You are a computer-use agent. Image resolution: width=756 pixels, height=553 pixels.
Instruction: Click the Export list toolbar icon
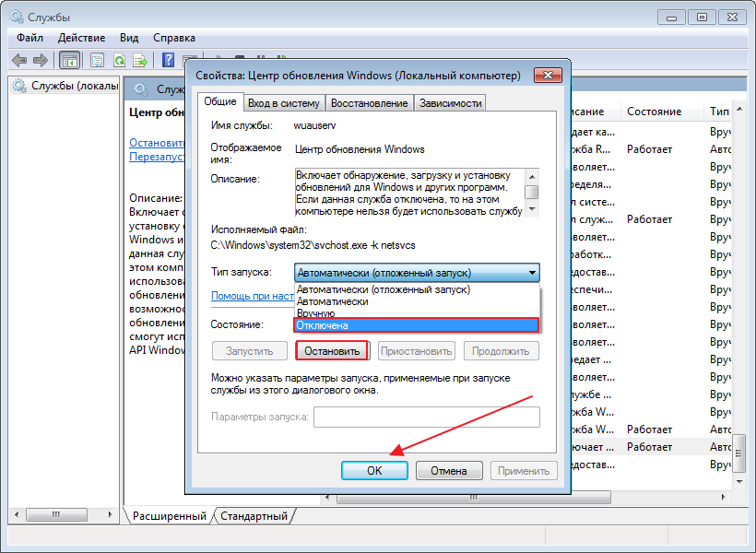point(140,60)
